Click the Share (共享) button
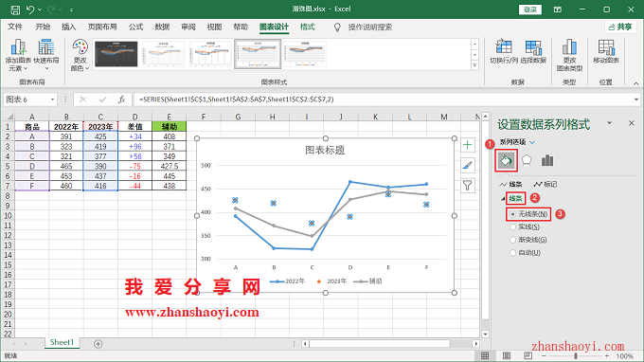Viewport: 644px width, 362px height. point(620,27)
